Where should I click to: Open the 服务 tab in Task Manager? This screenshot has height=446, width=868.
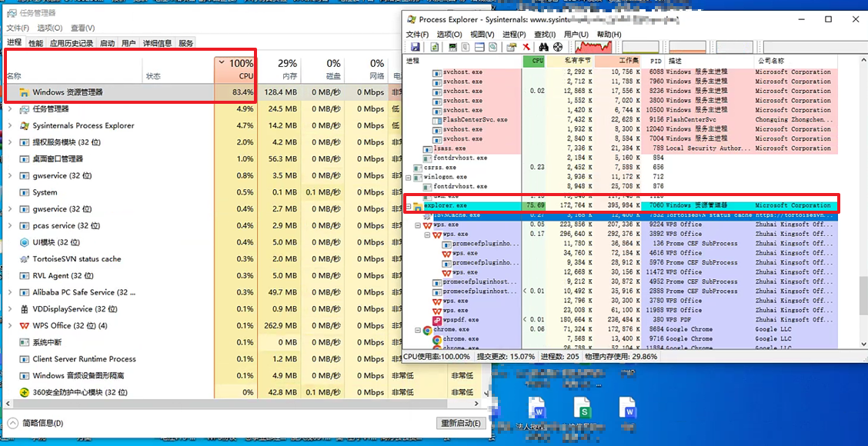(x=186, y=43)
